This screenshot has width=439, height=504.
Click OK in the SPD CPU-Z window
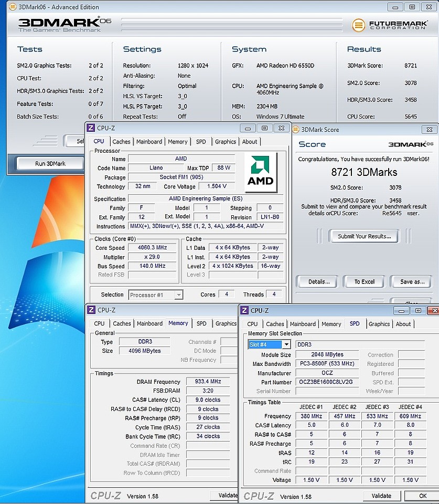pyautogui.click(x=422, y=496)
